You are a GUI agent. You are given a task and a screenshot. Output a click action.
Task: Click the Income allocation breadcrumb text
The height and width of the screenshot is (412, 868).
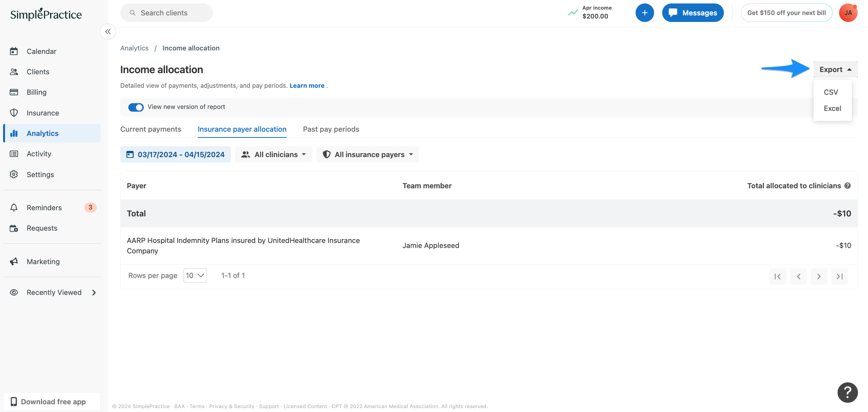[191, 48]
